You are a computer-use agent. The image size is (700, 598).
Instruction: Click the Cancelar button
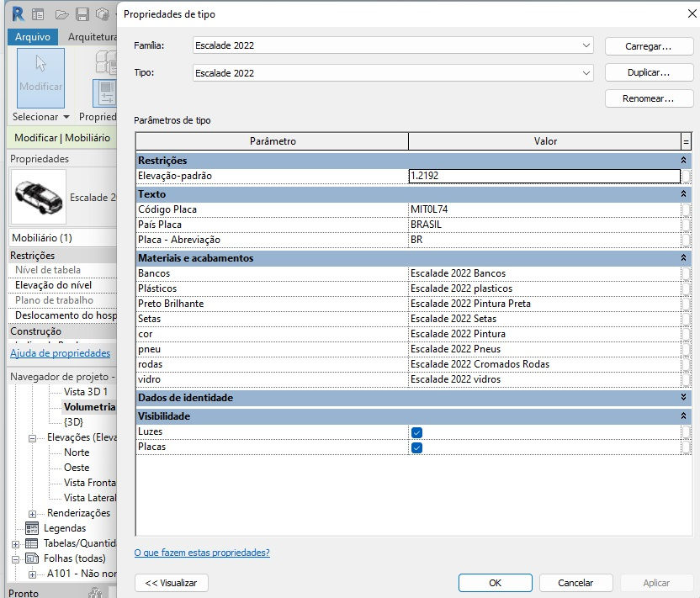575,583
